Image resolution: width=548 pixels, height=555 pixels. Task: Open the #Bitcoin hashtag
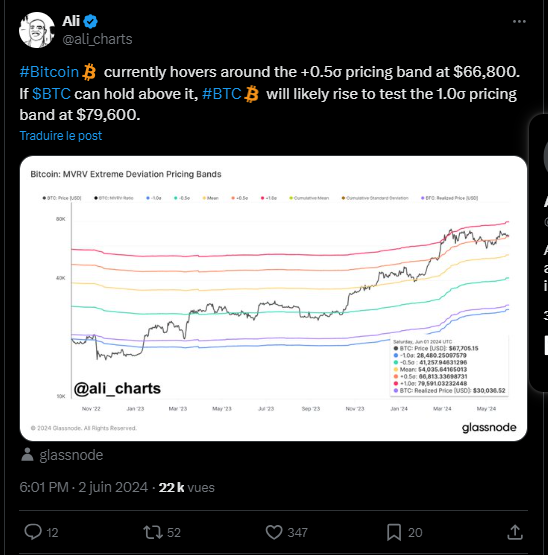coord(49,72)
